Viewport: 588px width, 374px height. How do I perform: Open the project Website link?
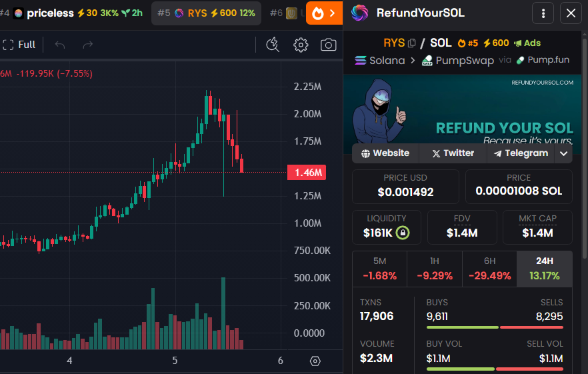[x=385, y=153]
